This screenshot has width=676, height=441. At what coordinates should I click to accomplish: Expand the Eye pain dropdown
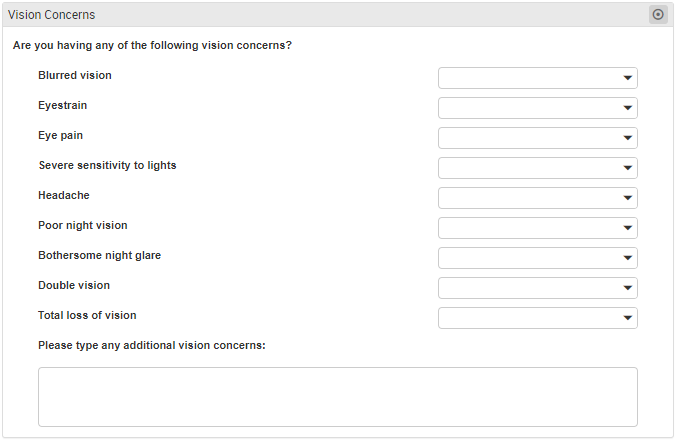[x=538, y=138]
